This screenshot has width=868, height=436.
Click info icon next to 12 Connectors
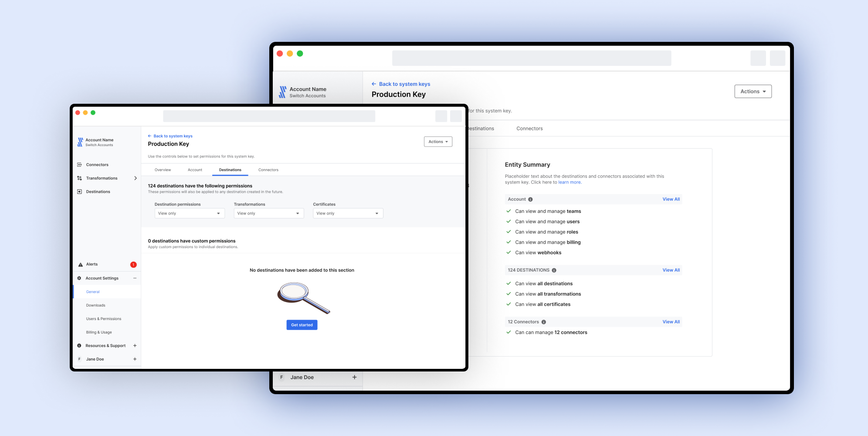(544, 322)
